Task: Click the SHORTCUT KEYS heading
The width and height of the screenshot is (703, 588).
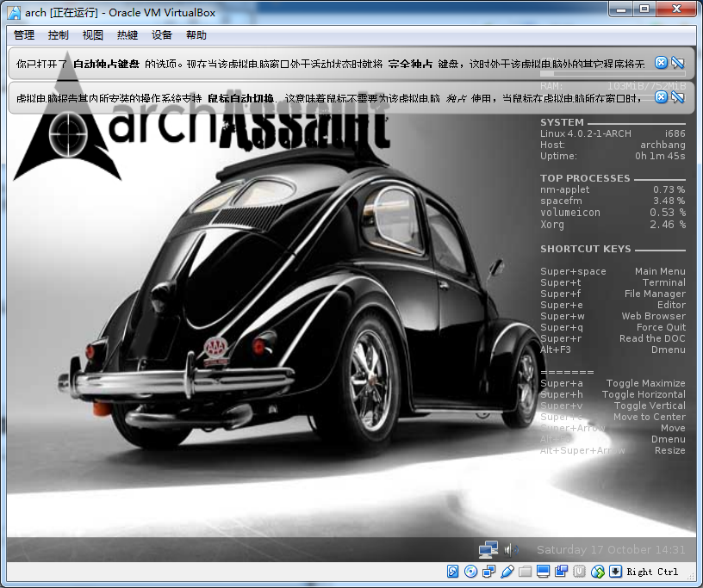Action: (586, 249)
